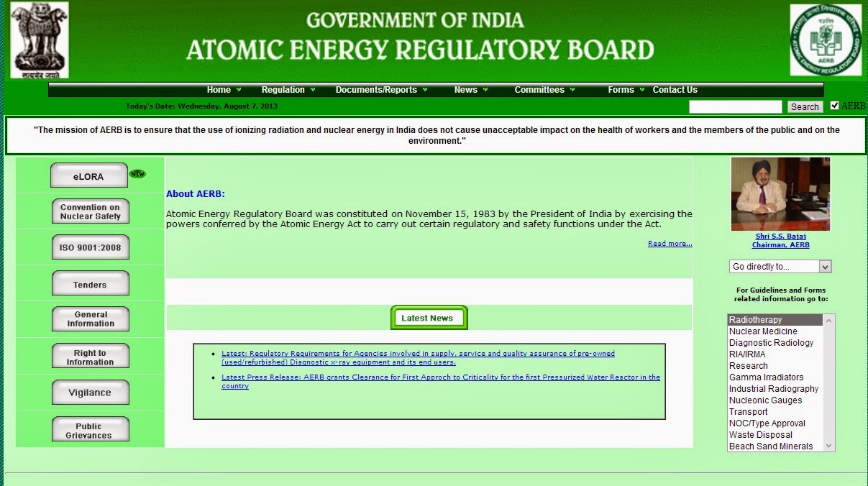
Task: Open the Shri S.S. Bajaj chairman link
Action: coord(781,240)
